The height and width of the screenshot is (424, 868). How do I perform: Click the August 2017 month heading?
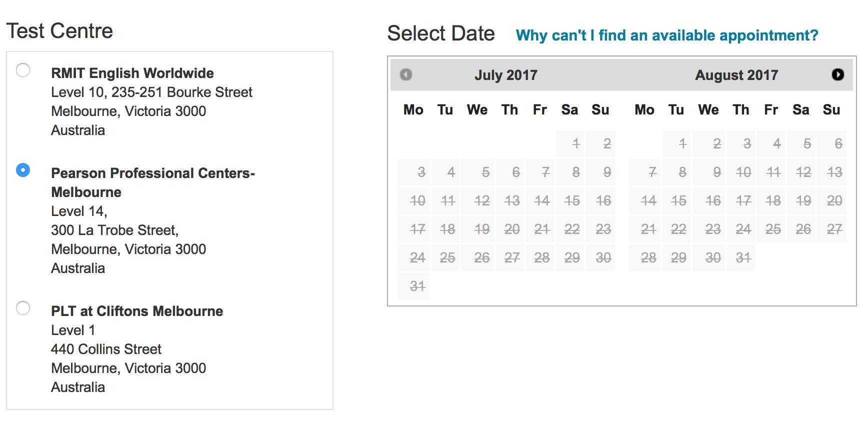coord(736,75)
